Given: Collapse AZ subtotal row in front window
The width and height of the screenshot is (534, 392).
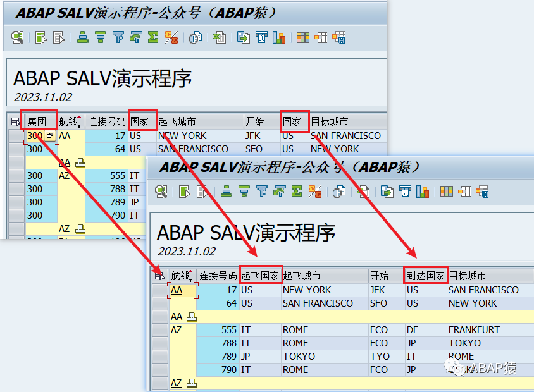Looking at the screenshot, I should coord(192,383).
